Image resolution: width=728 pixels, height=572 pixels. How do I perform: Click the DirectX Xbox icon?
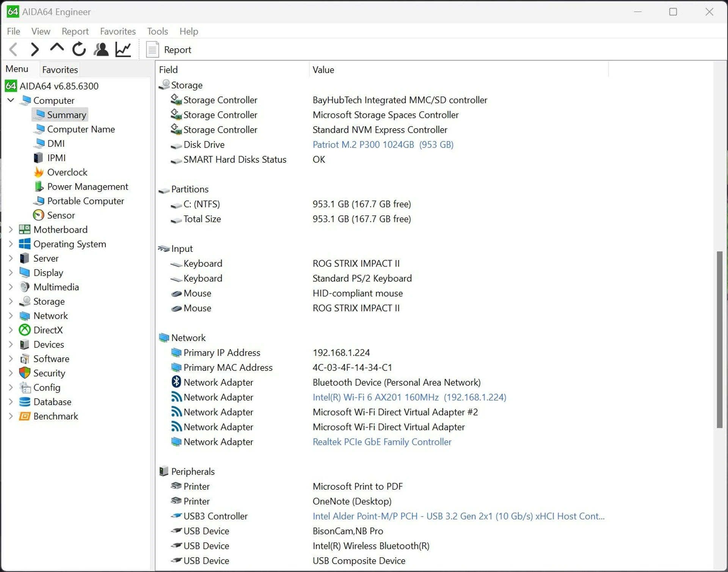(x=25, y=330)
